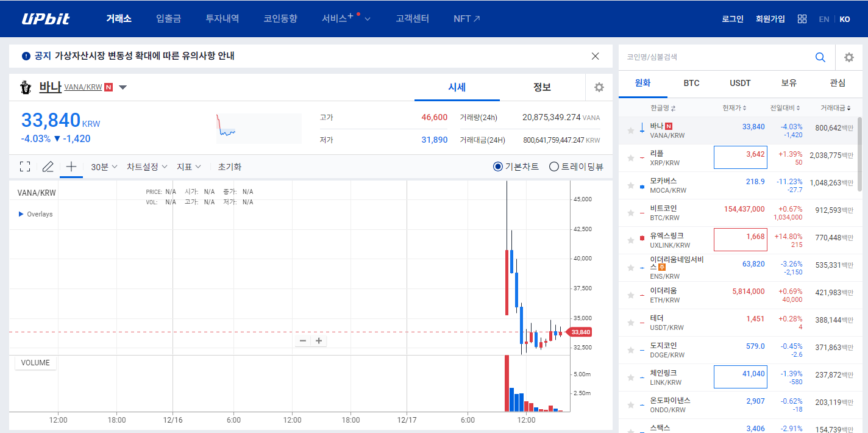Select the BTC market tab

click(691, 83)
